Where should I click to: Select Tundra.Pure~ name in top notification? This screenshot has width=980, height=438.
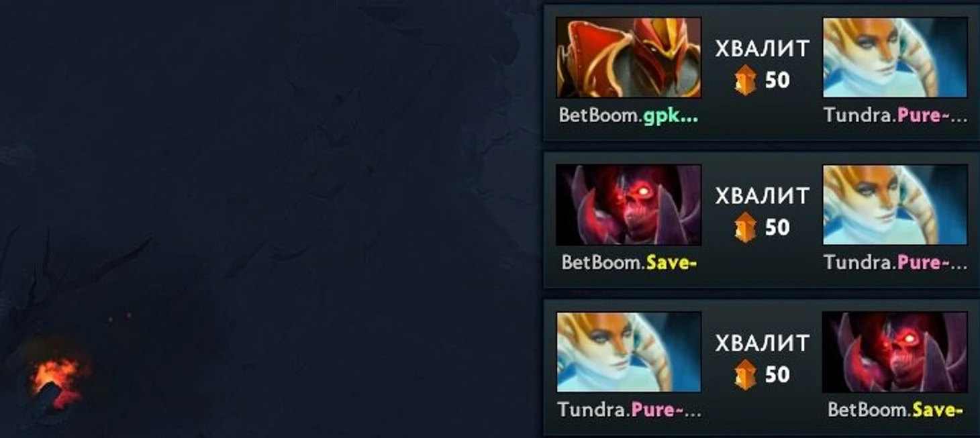point(895,115)
